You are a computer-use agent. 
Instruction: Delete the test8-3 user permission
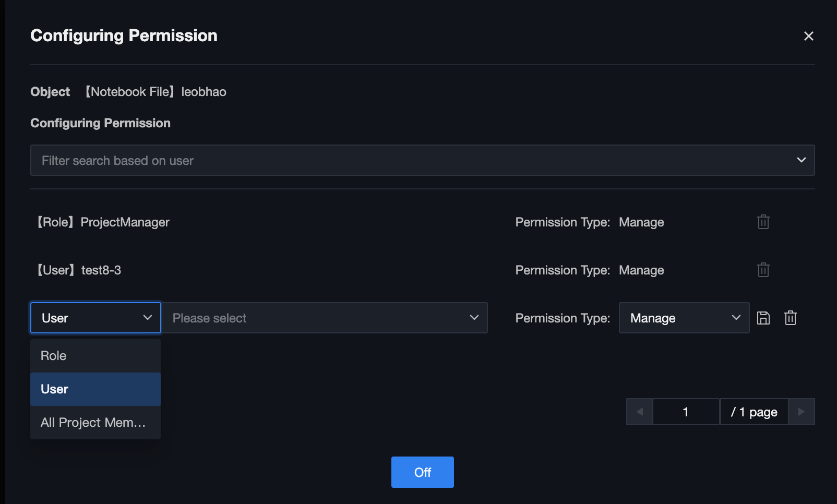point(763,270)
